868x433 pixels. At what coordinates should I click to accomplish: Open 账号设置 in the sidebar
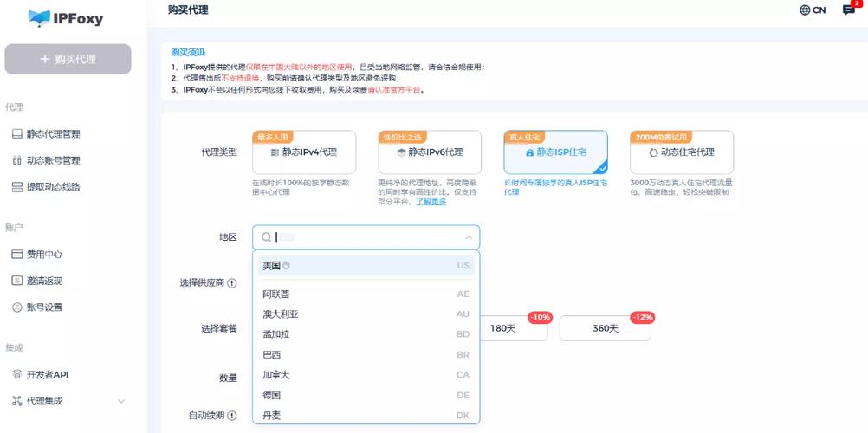(44, 307)
